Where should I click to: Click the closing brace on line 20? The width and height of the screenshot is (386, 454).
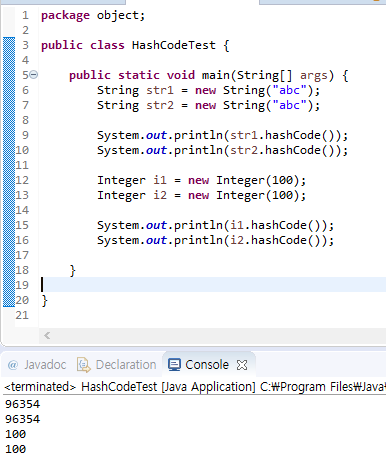(45, 300)
